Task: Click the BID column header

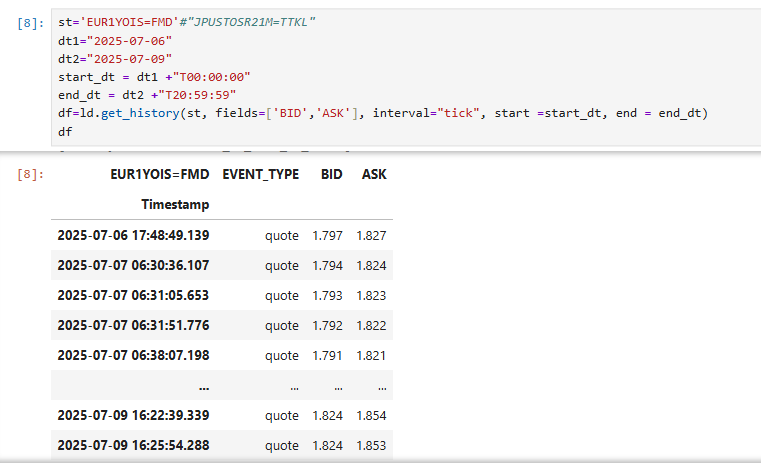Action: pos(331,174)
